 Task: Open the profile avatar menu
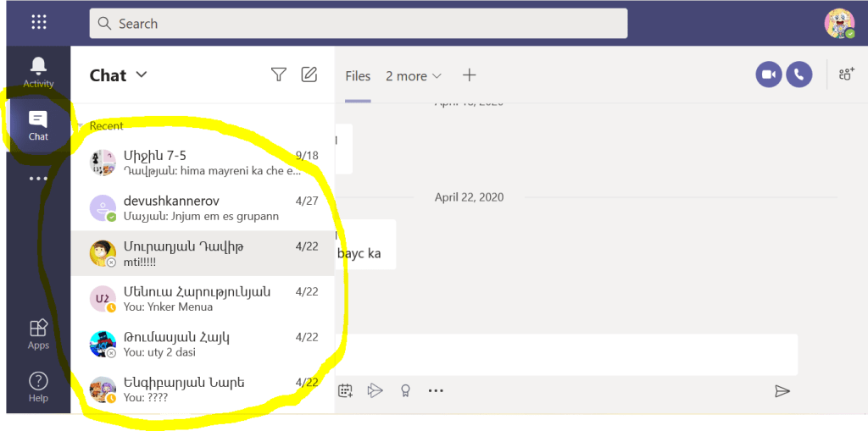(839, 23)
